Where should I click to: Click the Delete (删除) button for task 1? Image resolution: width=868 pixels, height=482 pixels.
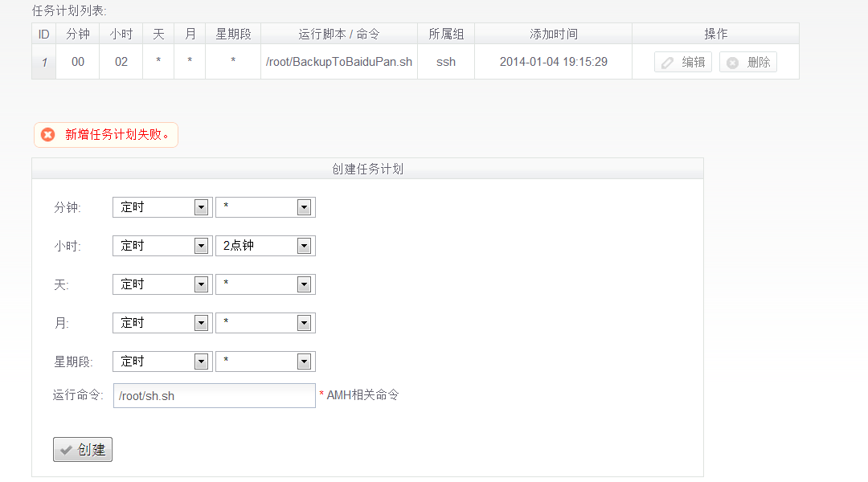[x=747, y=63]
